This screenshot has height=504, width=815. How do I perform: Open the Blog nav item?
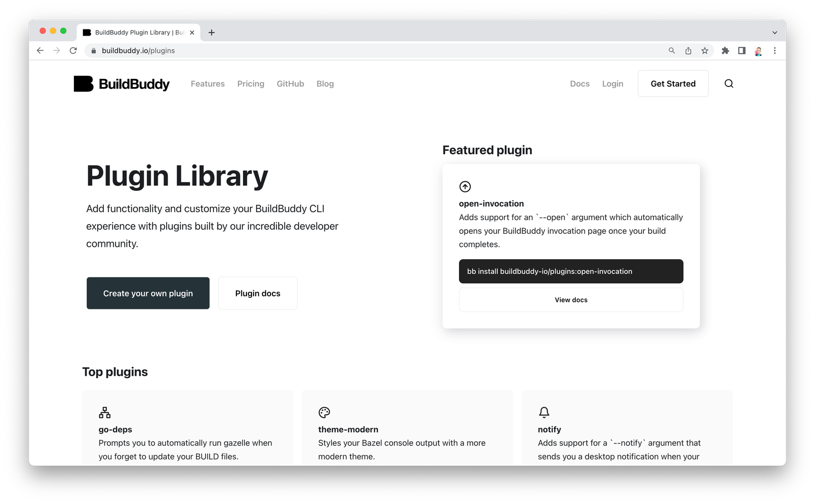(325, 84)
